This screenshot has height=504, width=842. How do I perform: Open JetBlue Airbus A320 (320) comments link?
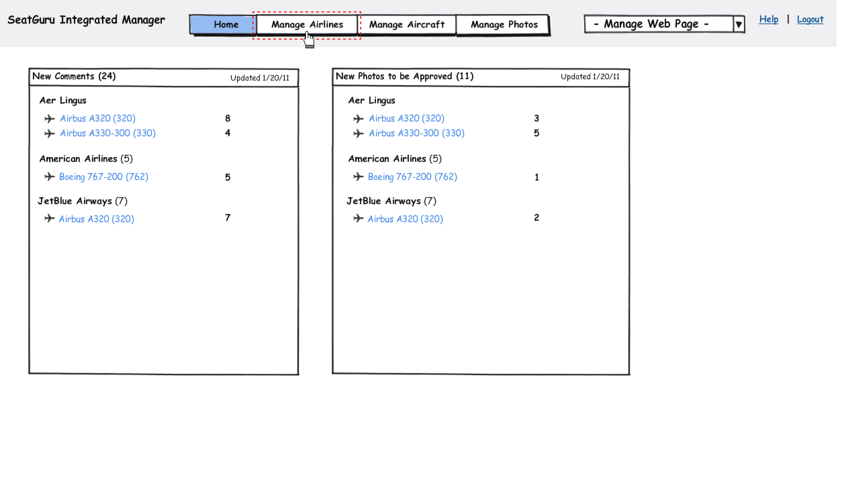[x=96, y=219]
